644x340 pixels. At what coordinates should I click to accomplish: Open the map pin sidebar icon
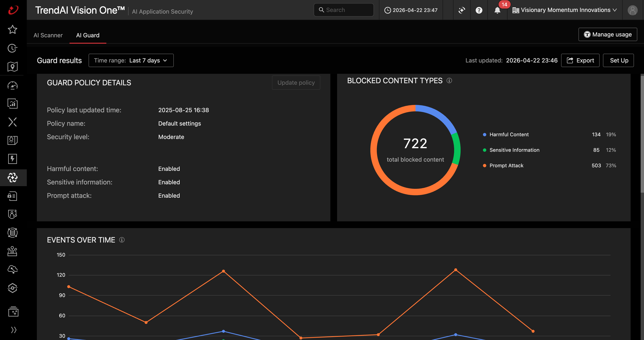(x=13, y=67)
